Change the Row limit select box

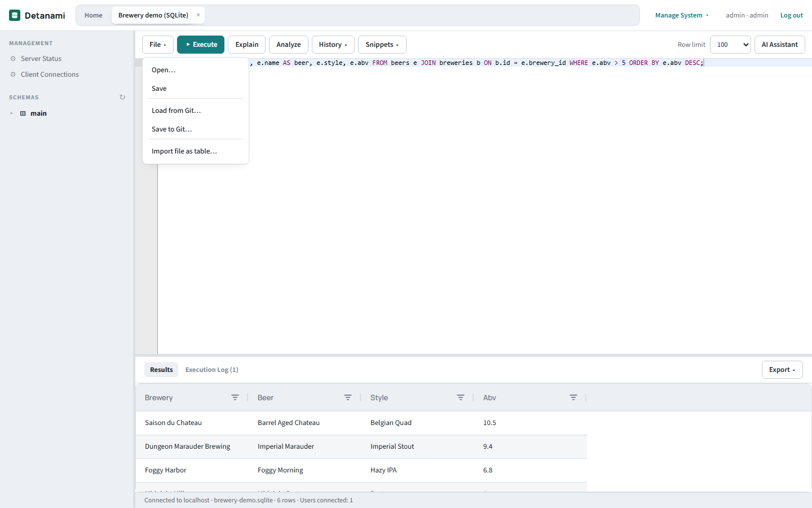point(730,45)
